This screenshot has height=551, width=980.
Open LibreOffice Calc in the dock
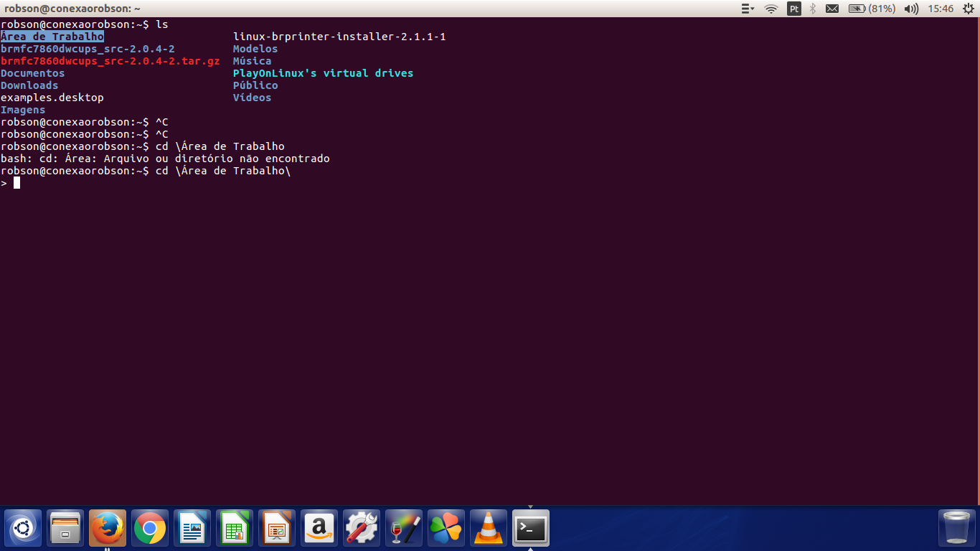point(235,529)
